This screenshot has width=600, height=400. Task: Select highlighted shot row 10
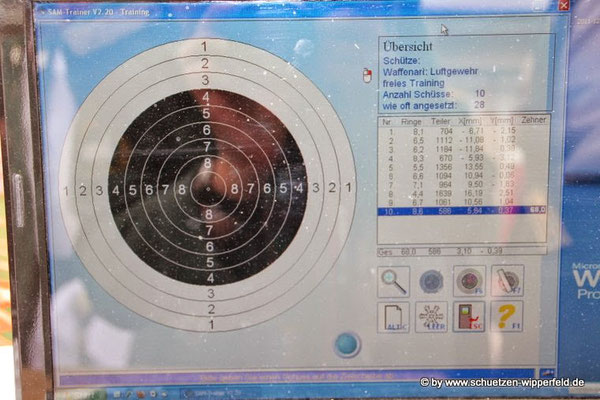[x=461, y=211]
